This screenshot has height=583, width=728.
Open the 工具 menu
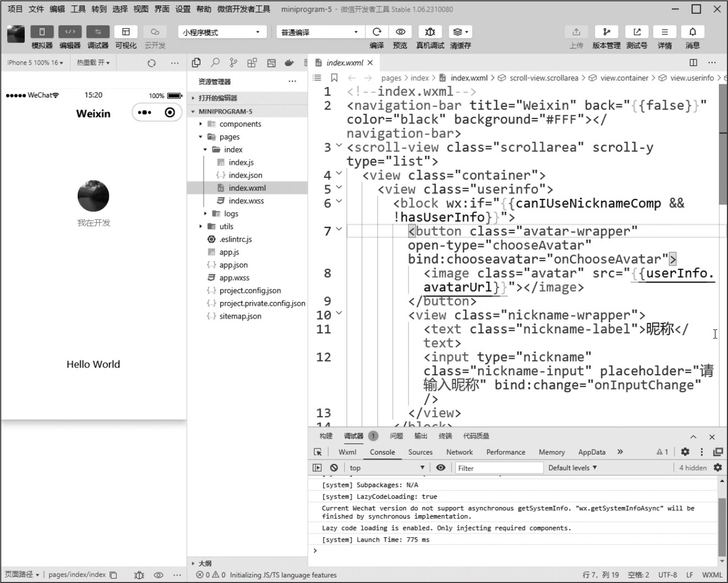[x=78, y=9]
